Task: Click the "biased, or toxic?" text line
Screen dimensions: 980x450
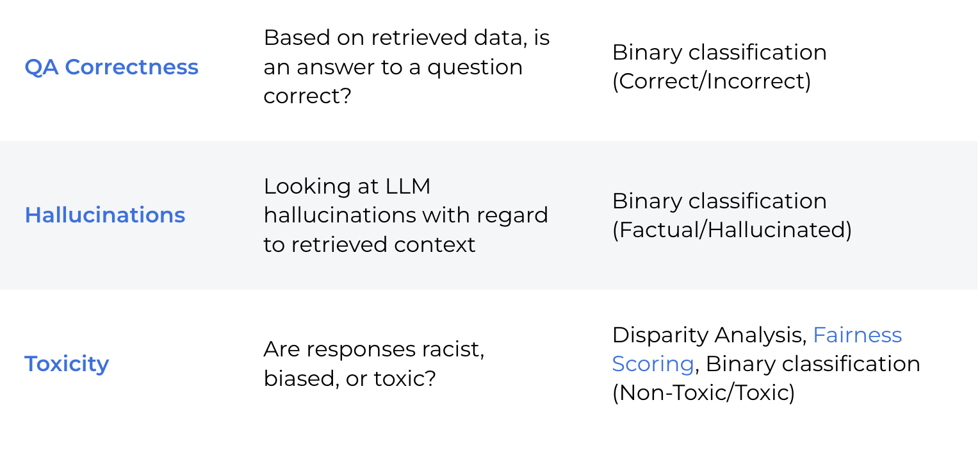Action: pos(350,378)
